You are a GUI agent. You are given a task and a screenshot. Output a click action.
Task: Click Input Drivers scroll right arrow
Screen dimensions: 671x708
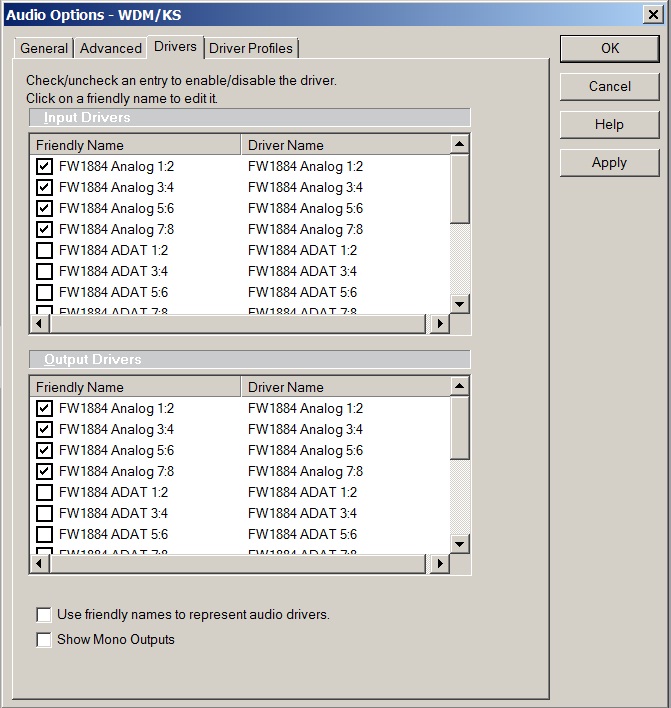(440, 323)
